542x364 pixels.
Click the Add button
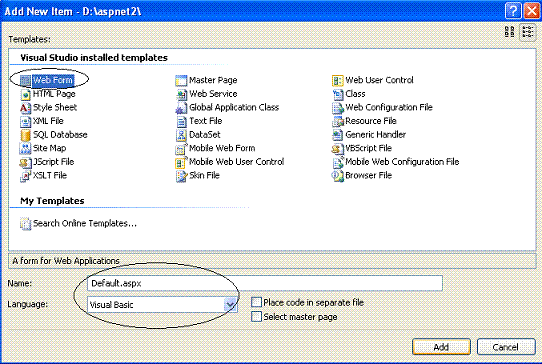click(x=441, y=347)
